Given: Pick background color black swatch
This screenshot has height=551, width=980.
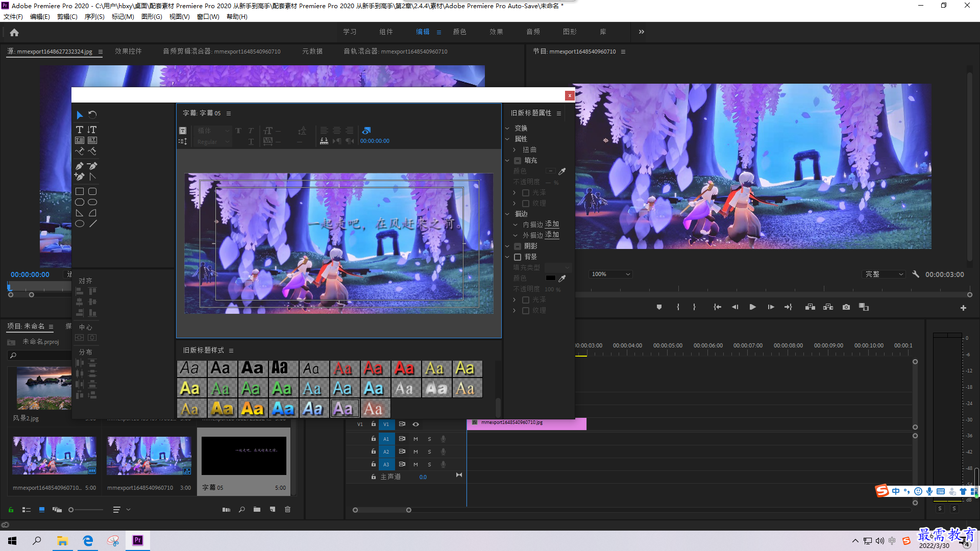Looking at the screenshot, I should [x=550, y=278].
